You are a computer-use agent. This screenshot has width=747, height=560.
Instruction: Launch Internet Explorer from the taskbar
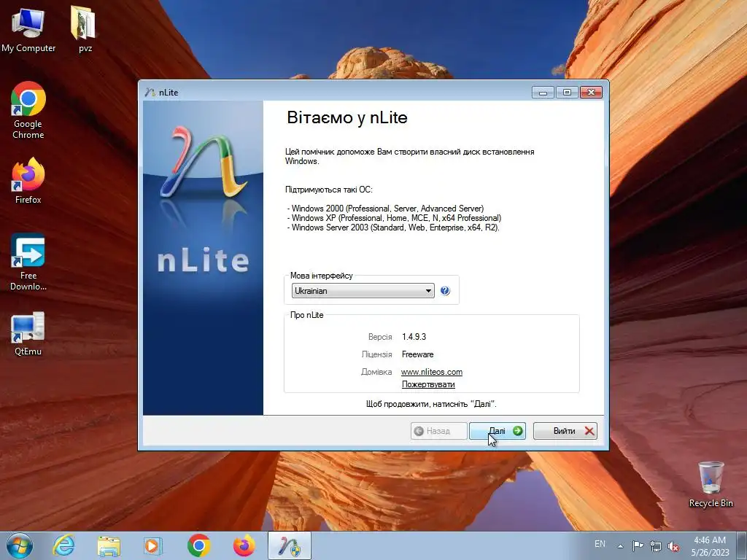(x=64, y=545)
